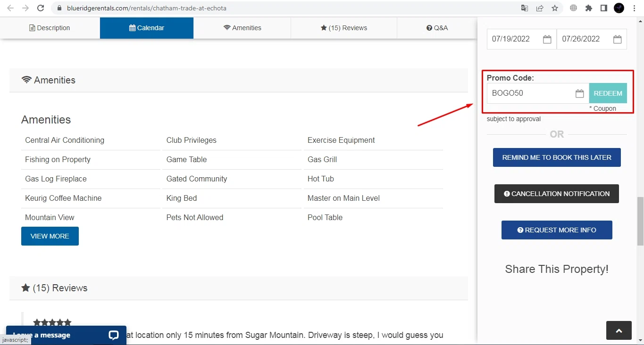Open the Google Translate icon

[525, 8]
